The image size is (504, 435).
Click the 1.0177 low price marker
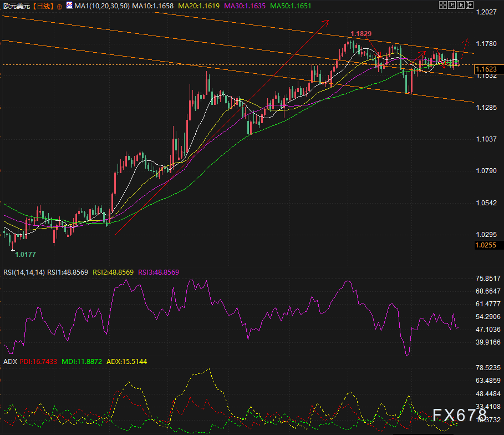pos(26,254)
